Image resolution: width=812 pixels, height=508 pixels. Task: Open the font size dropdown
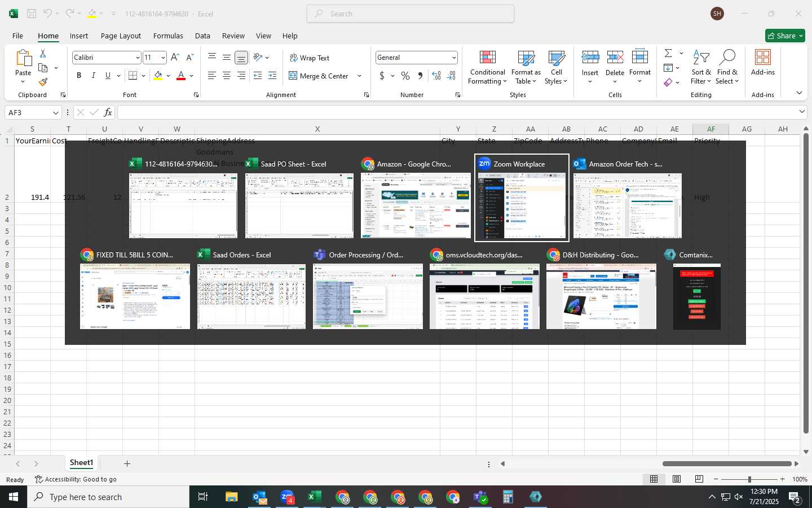[x=163, y=58]
